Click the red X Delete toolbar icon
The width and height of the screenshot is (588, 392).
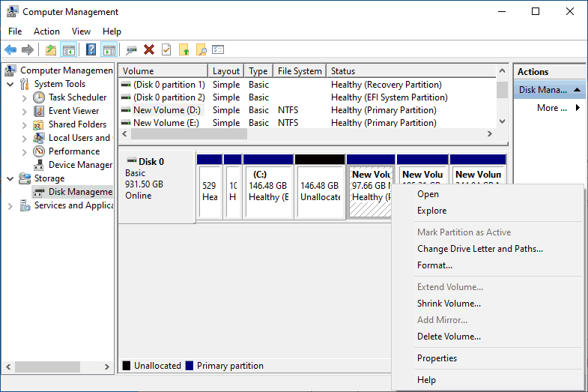(x=149, y=49)
